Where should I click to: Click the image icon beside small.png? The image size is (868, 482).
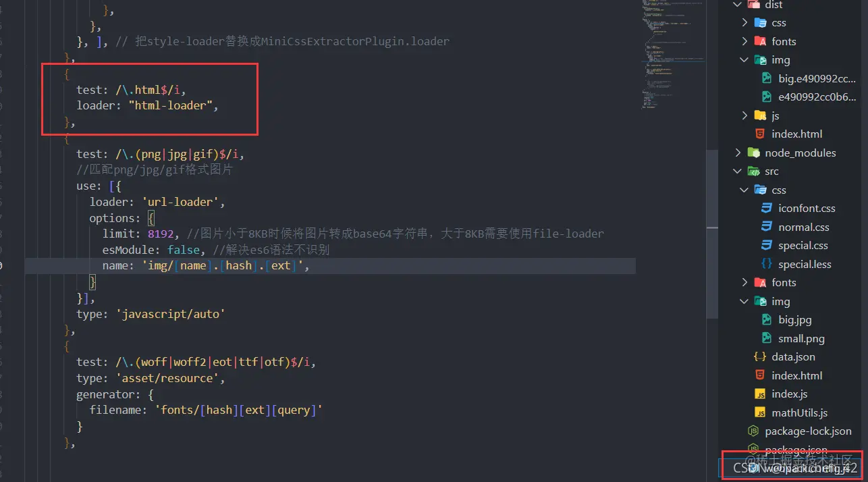coord(766,338)
